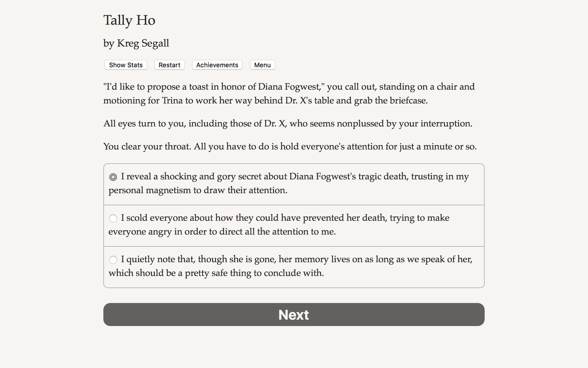The width and height of the screenshot is (588, 368).
Task: Return to the main menu
Action: pos(262,65)
